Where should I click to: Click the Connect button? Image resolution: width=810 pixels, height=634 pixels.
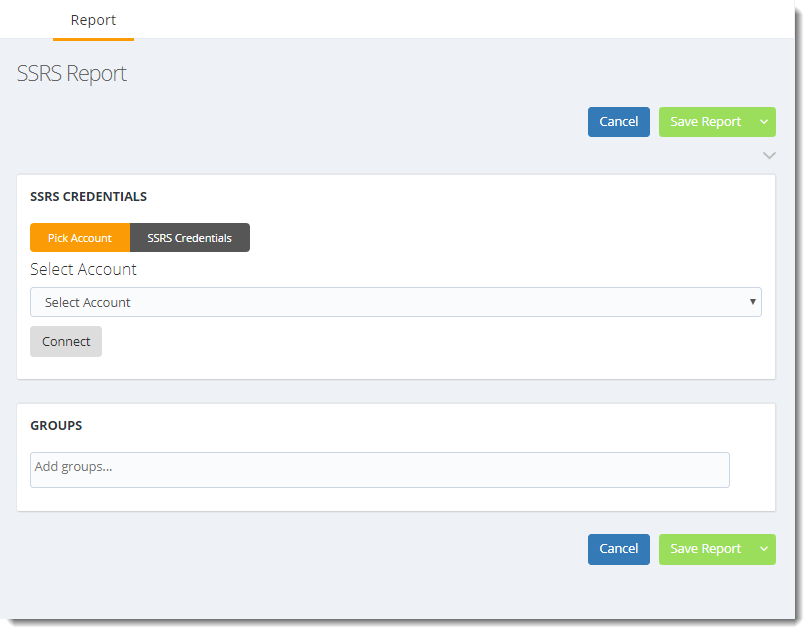point(66,342)
